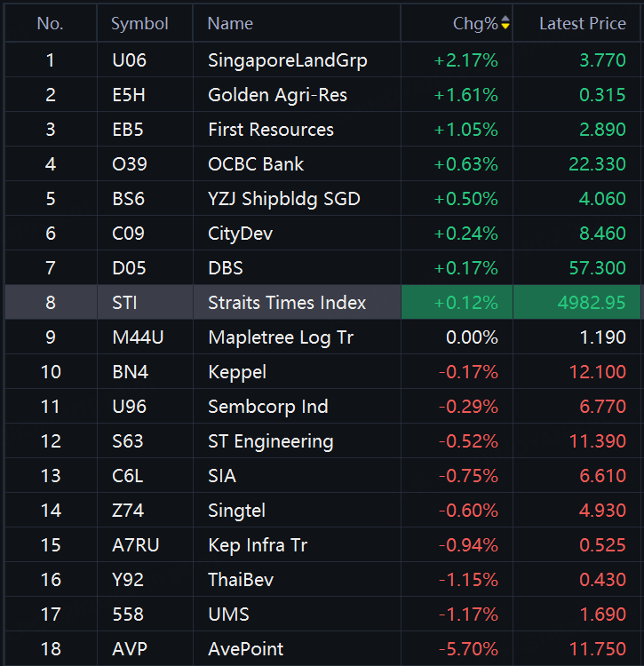
Task: Click symbol S63
Action: coord(127,441)
